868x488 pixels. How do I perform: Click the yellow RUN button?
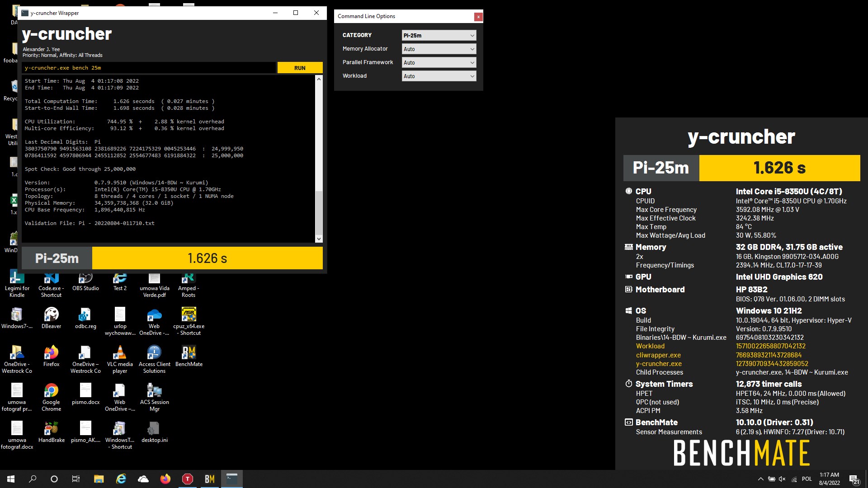tap(300, 68)
